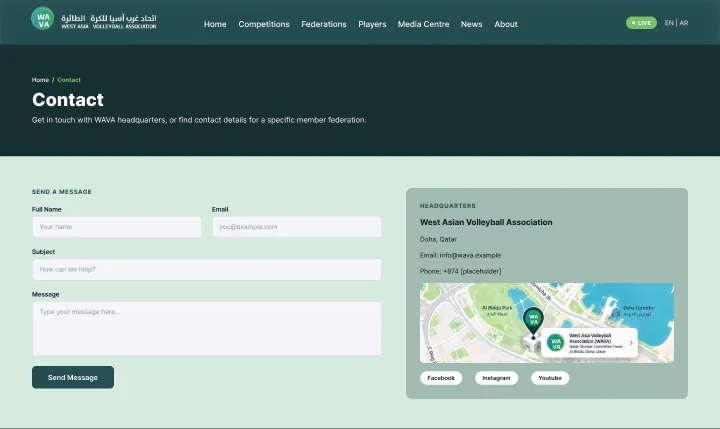Click the Send Message button
Screen dimensions: 720x429
[x=73, y=377]
